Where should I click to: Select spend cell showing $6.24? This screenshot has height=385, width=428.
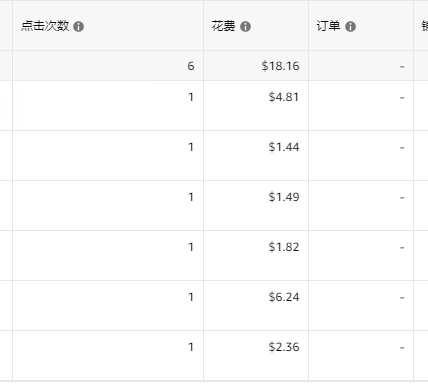tap(256, 306)
